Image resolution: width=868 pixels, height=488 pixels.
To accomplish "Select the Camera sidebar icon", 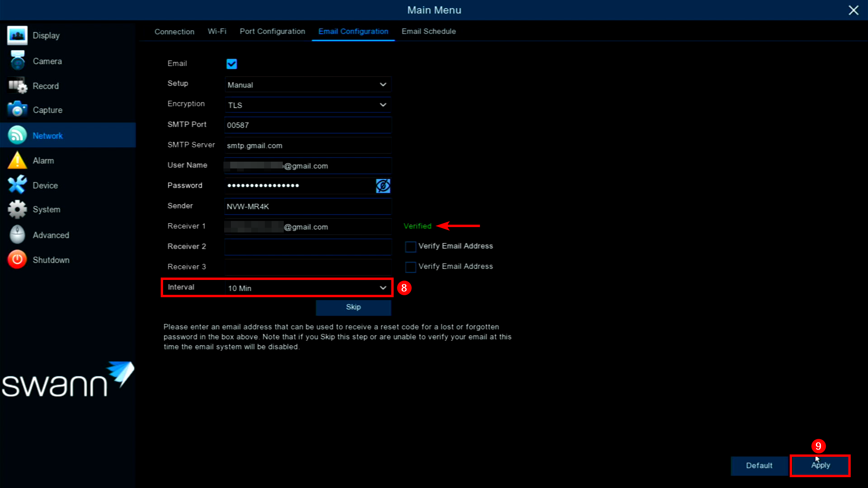I will 17,61.
